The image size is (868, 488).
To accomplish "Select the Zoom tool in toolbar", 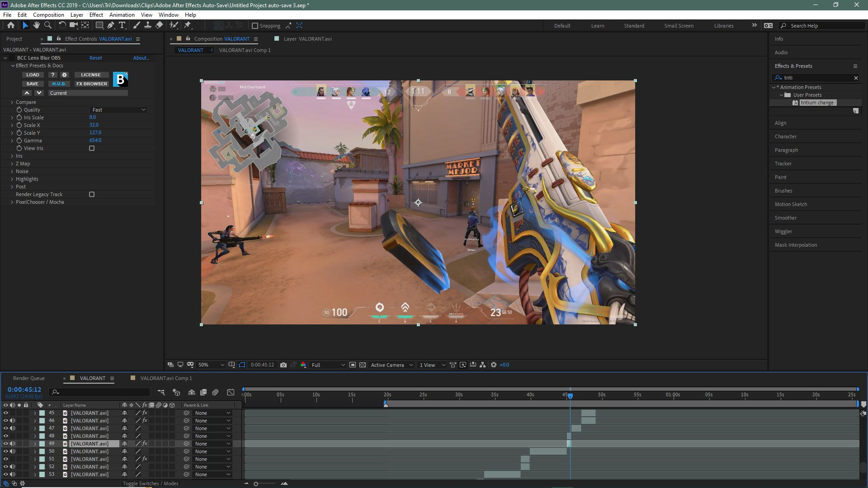I will click(x=48, y=25).
